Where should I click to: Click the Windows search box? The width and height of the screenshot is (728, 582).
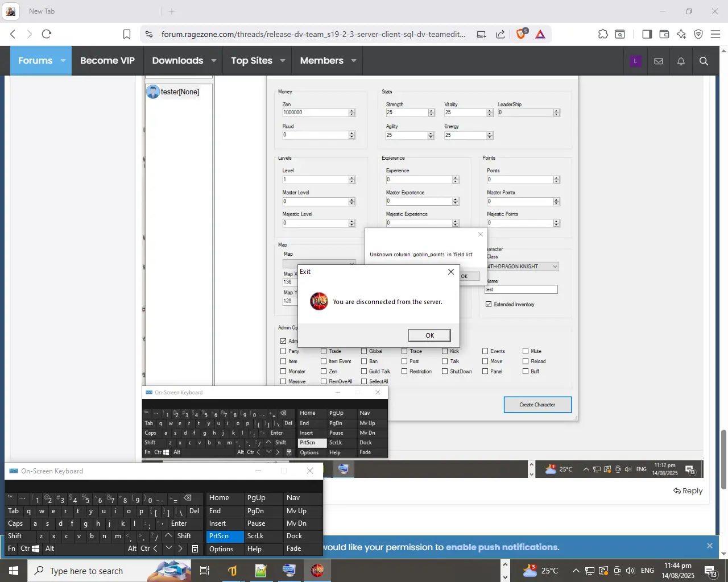[x=86, y=571]
